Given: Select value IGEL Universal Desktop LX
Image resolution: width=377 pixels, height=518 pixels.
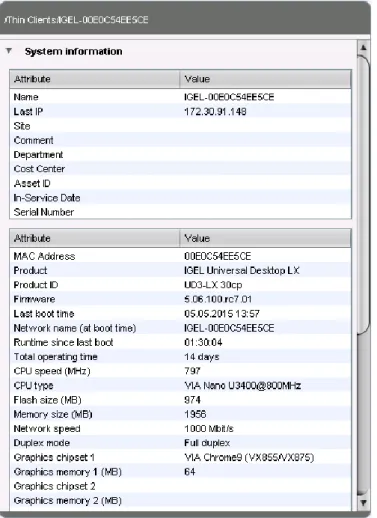Looking at the screenshot, I should tap(242, 270).
